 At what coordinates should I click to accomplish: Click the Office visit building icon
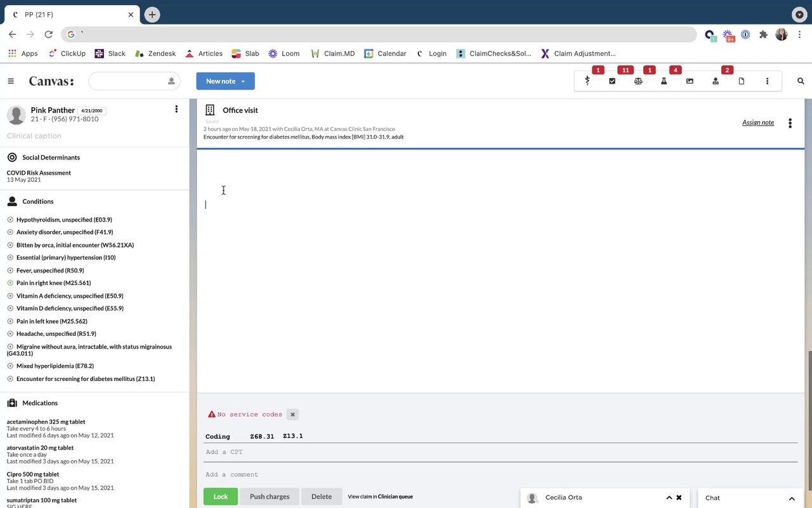pyautogui.click(x=210, y=110)
